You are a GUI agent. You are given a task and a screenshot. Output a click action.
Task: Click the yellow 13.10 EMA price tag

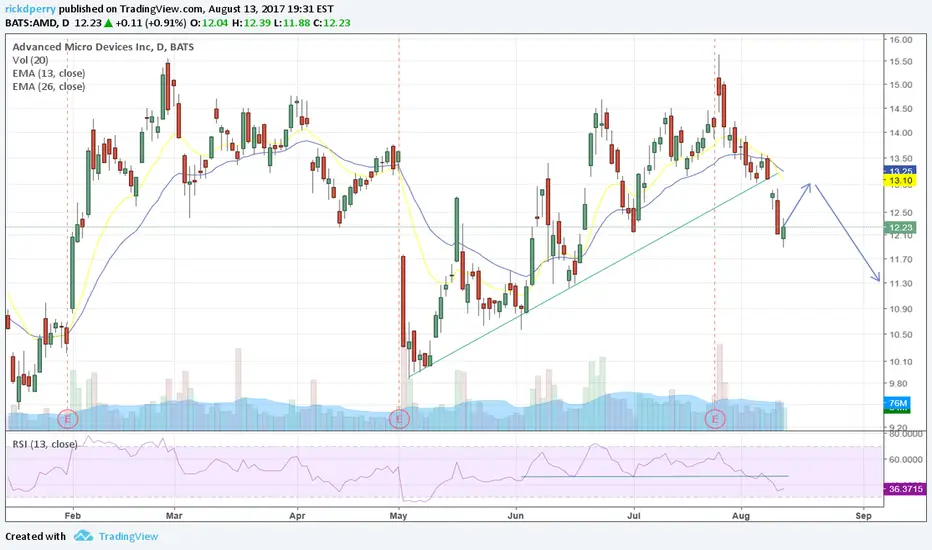point(900,180)
